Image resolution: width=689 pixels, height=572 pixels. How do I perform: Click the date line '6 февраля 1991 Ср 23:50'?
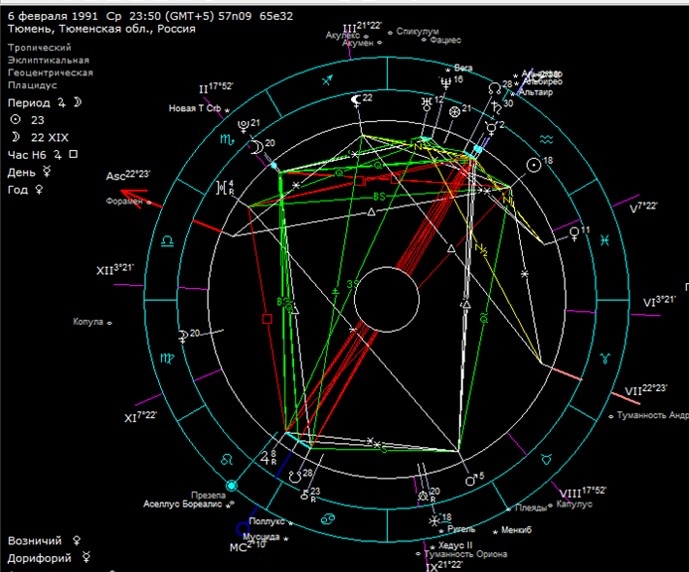pos(151,16)
